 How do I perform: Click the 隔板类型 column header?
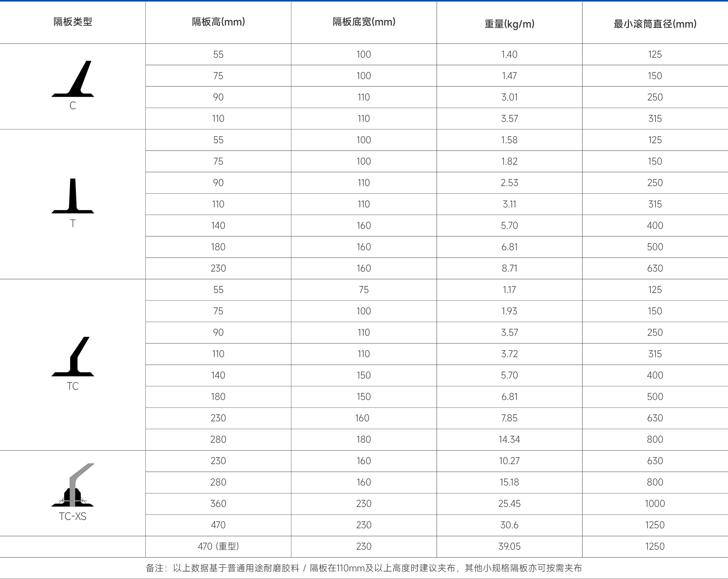point(73,22)
